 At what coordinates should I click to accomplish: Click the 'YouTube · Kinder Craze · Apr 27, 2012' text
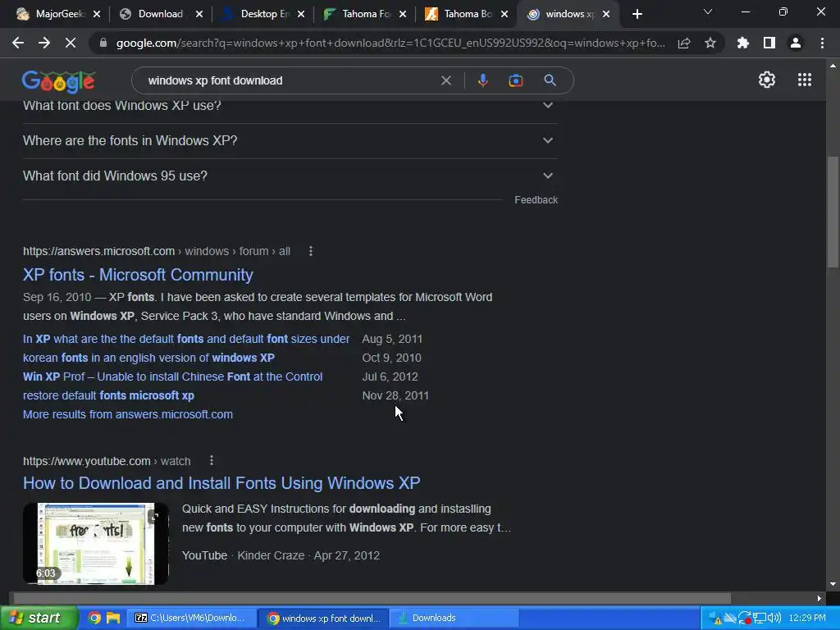coord(281,555)
